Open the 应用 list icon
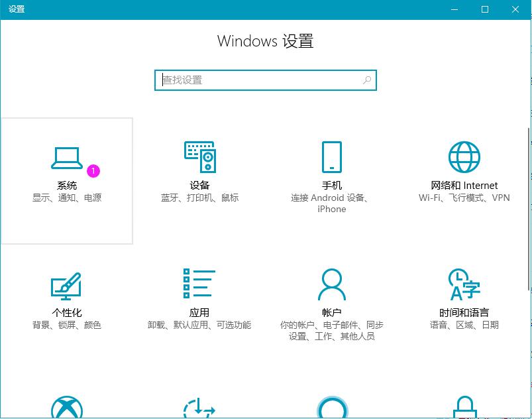 coord(199,283)
